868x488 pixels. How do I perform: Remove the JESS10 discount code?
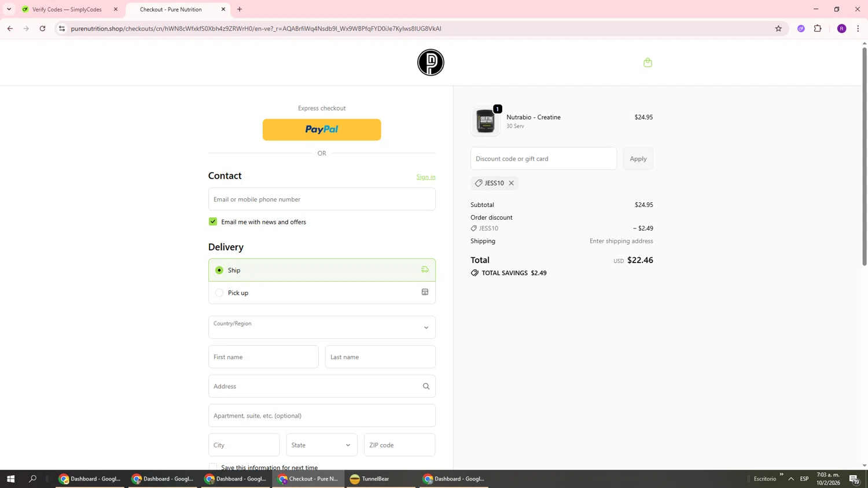click(x=512, y=183)
